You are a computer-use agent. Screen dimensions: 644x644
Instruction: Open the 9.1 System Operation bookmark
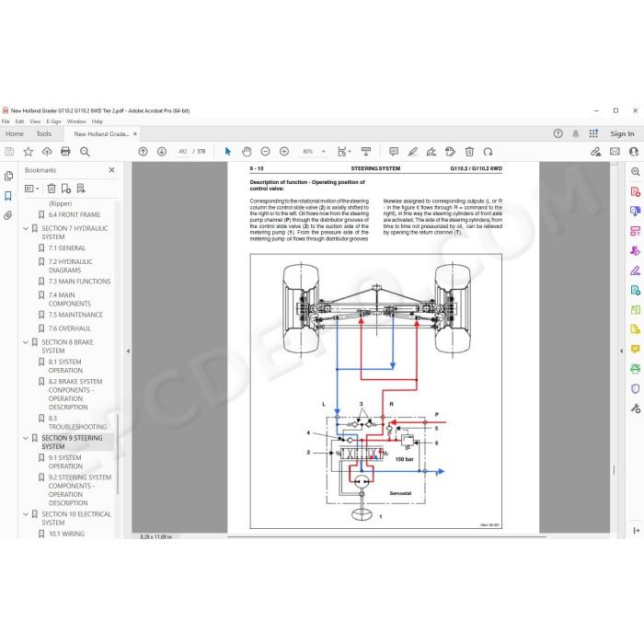(x=65, y=462)
